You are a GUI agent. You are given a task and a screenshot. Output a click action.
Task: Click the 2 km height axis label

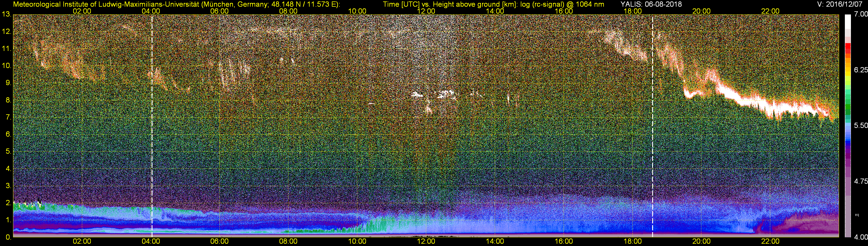click(x=8, y=203)
